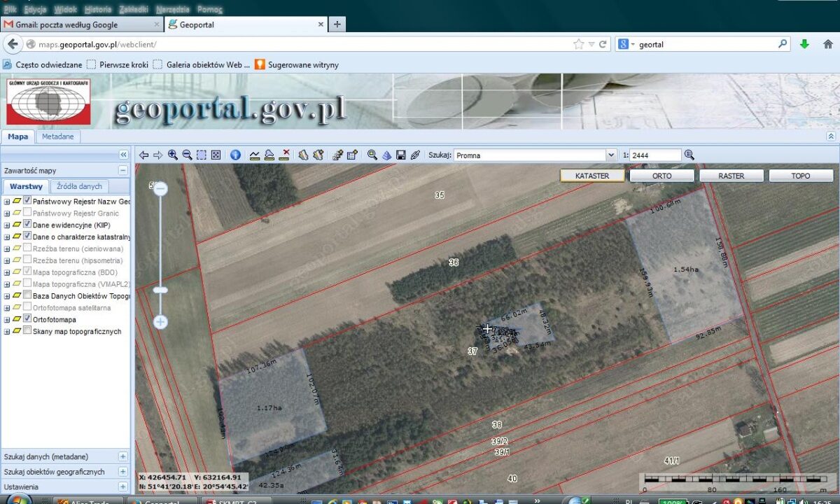Image resolution: width=840 pixels, height=504 pixels.
Task: Expand Państwowy Rejestr Nazw tree node
Action: point(7,202)
